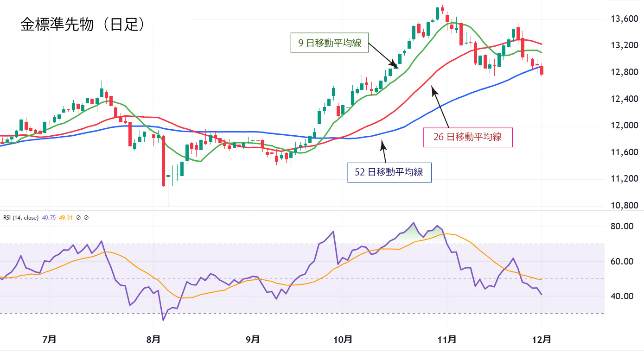Click the chart title 金標準先物（日足）
The image size is (644, 353).
pos(84,25)
